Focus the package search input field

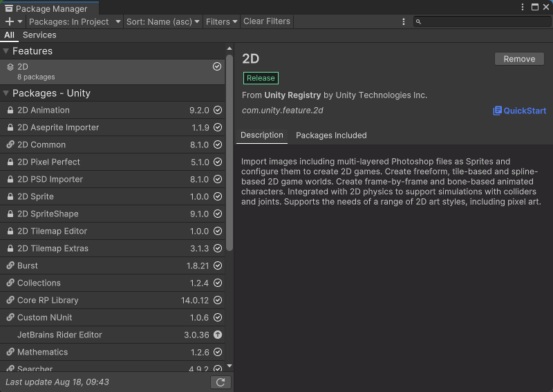click(482, 22)
